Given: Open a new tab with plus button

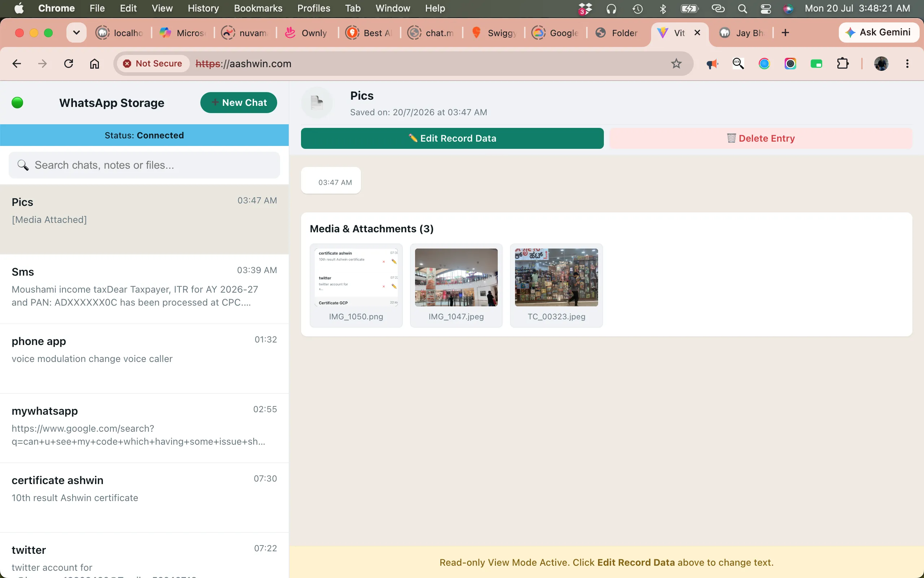Looking at the screenshot, I should [x=785, y=33].
